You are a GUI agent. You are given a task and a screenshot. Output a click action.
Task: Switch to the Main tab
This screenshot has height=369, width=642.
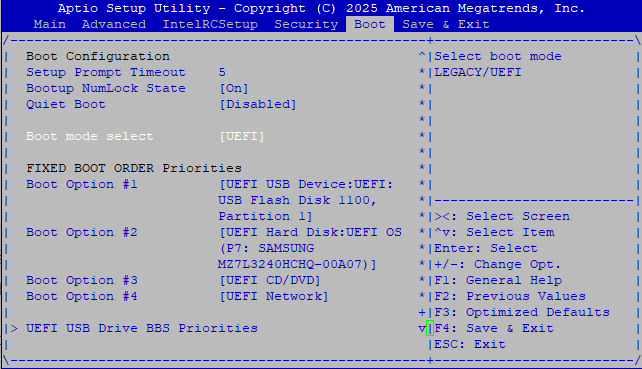click(x=50, y=24)
